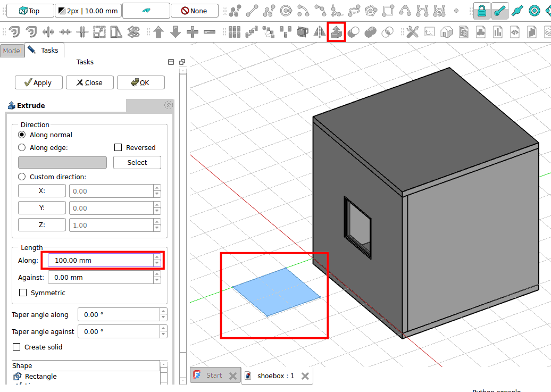The height and width of the screenshot is (392, 551).
Task: Switch to the Model tab
Action: coord(12,51)
